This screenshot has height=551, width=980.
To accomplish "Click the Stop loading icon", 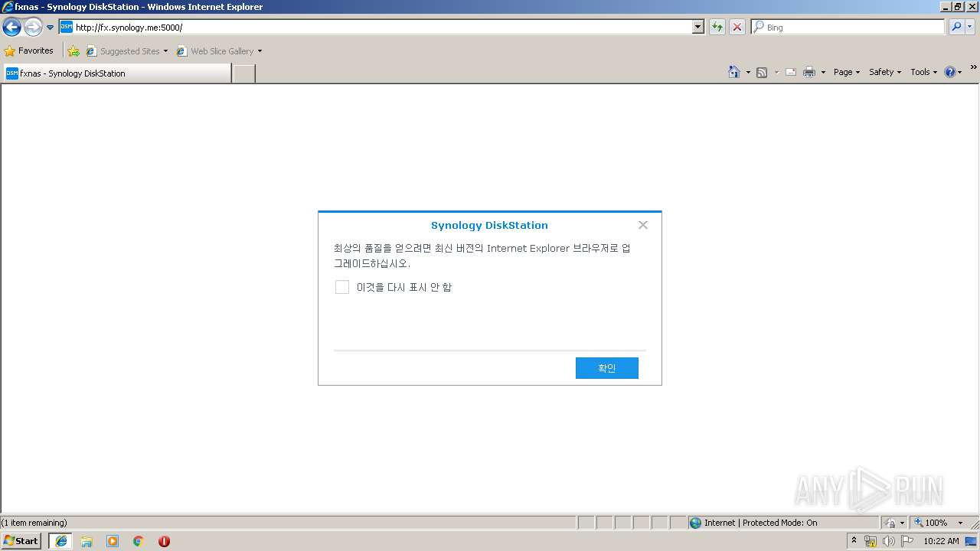I will 737,27.
